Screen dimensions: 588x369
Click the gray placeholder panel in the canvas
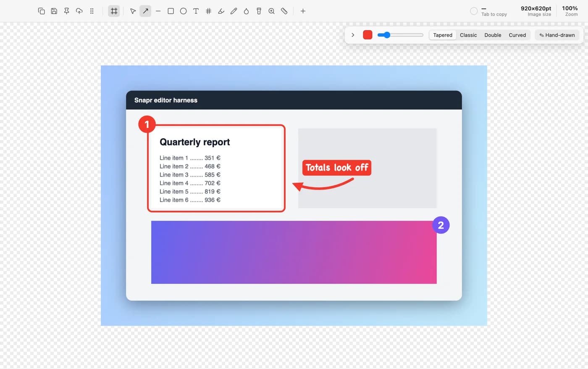point(367,168)
